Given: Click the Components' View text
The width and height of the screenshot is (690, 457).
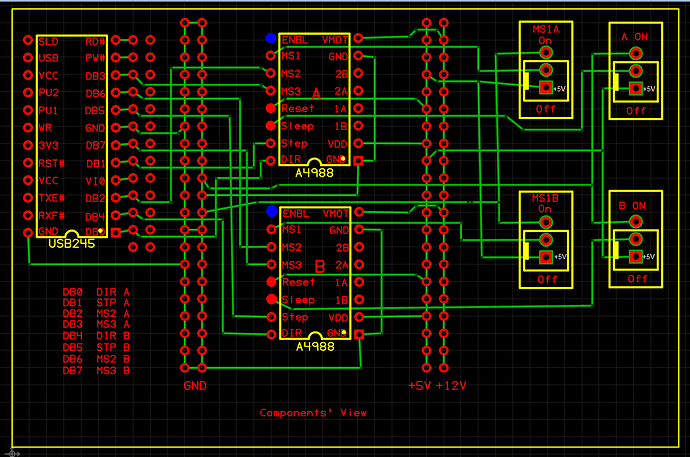Looking at the screenshot, I should pyautogui.click(x=313, y=413).
